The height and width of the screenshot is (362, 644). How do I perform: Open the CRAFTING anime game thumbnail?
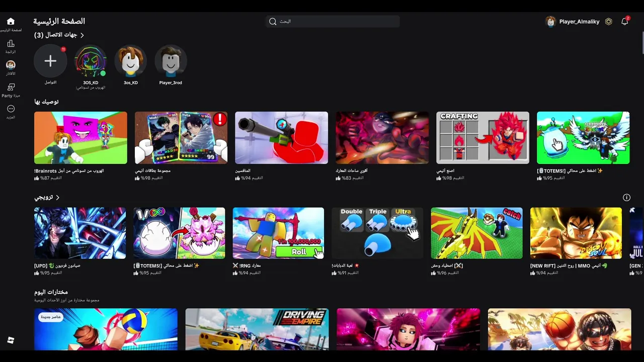(482, 138)
